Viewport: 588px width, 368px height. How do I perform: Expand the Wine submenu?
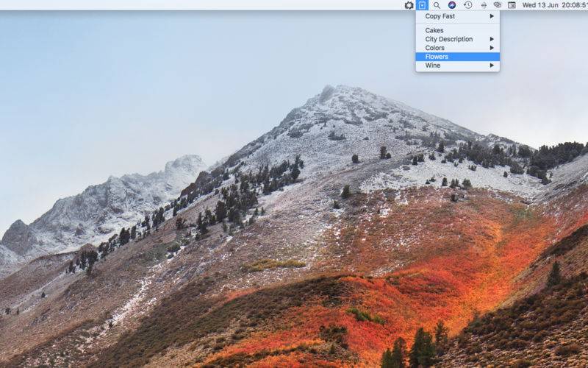(x=457, y=66)
